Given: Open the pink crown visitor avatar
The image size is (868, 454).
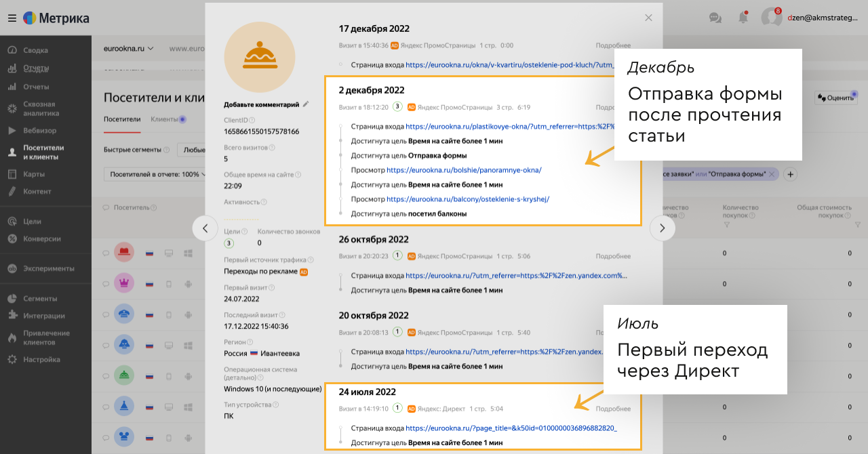Looking at the screenshot, I should coord(123,283).
